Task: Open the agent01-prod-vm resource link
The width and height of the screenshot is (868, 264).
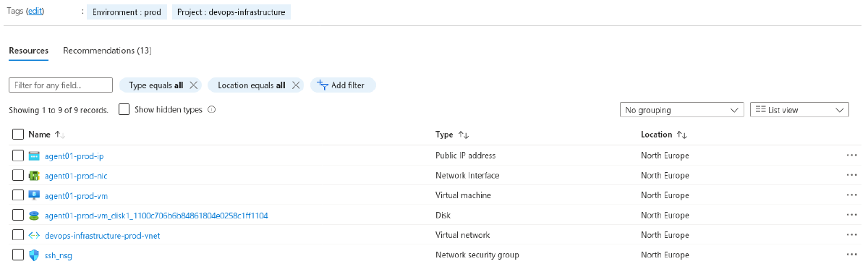Action: [x=77, y=195]
